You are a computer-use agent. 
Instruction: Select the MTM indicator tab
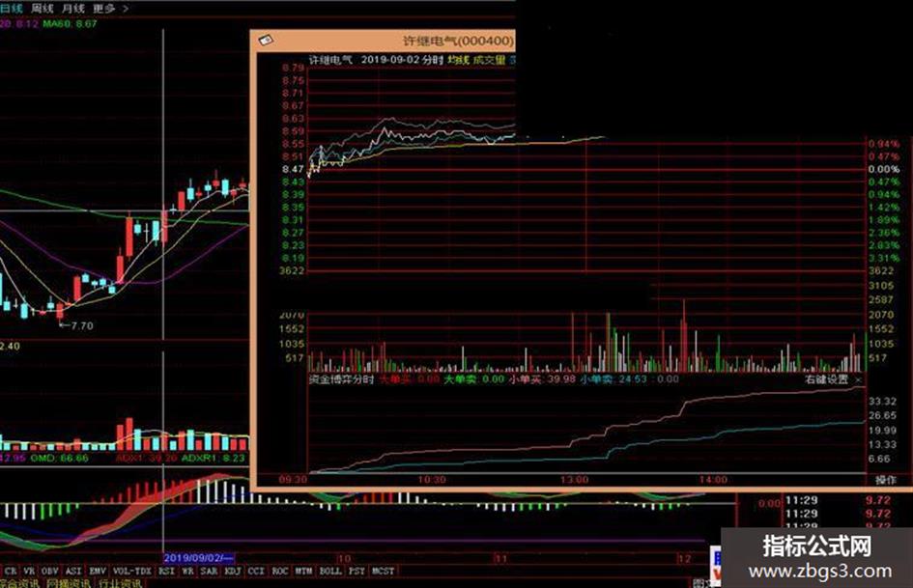(x=304, y=572)
